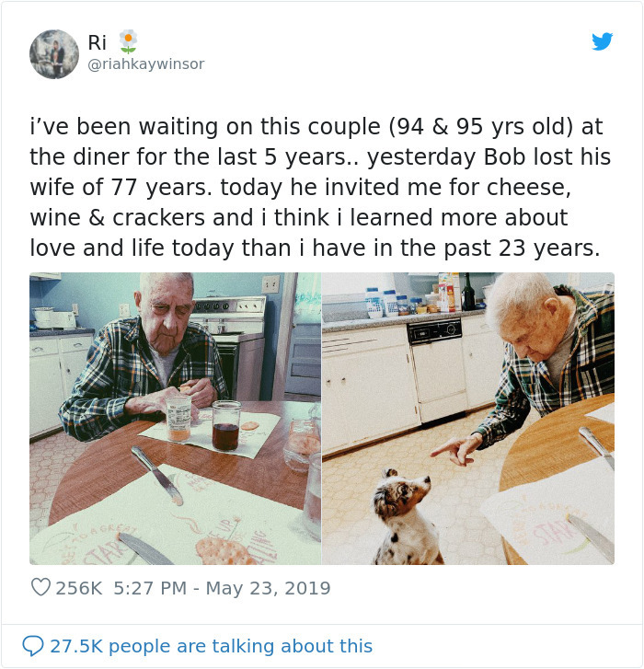Click the flower emoji beside Ri
644x669 pixels.
coord(127,41)
